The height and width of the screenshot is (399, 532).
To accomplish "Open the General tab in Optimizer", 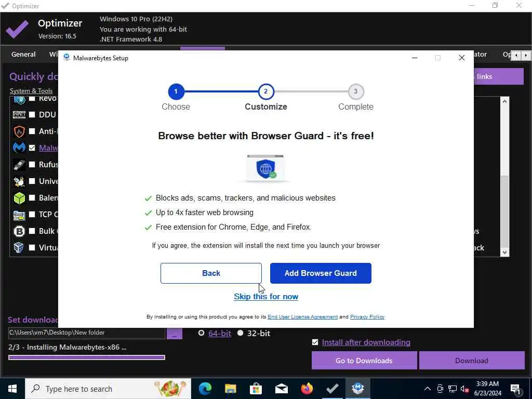I will (23, 54).
